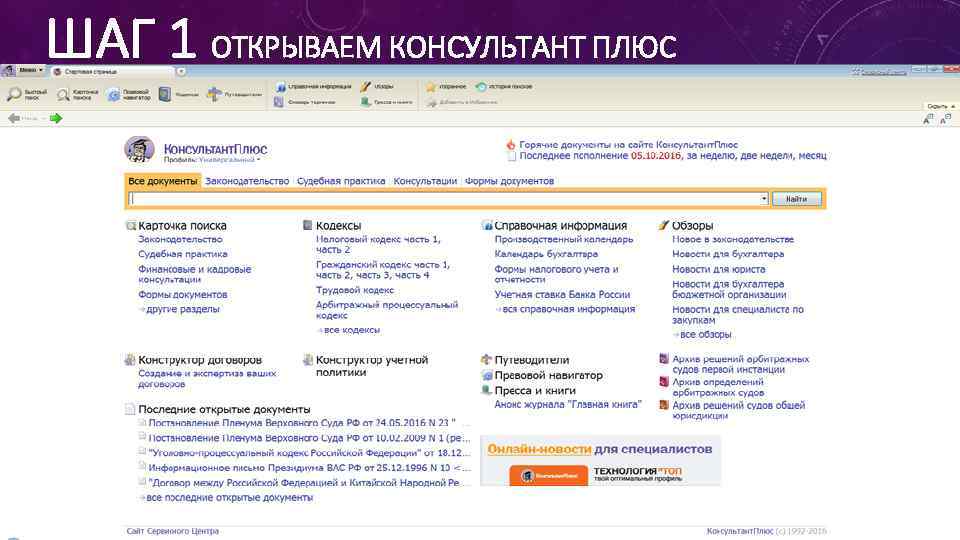960x540 pixels.
Task: Click the Конструктор договоров icon
Action: (130, 360)
